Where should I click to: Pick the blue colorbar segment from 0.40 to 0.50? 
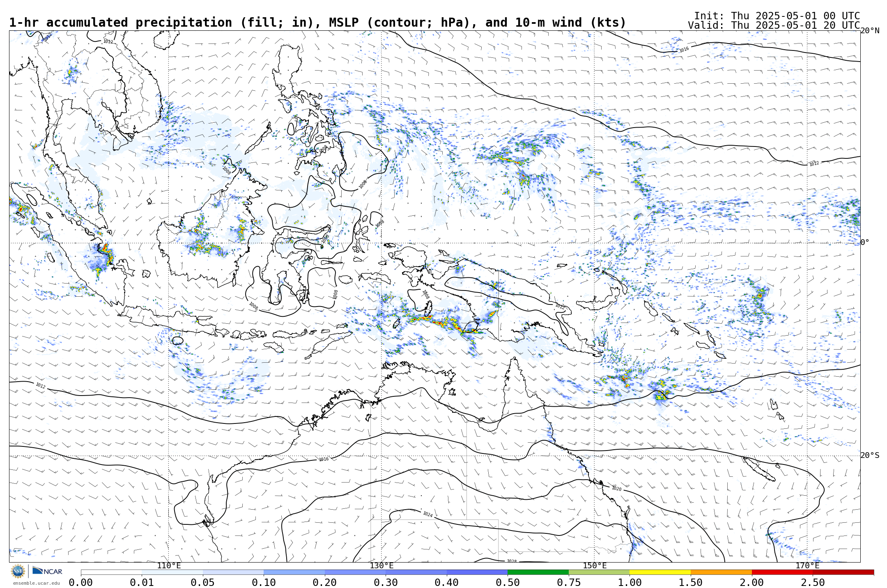pyautogui.click(x=477, y=572)
